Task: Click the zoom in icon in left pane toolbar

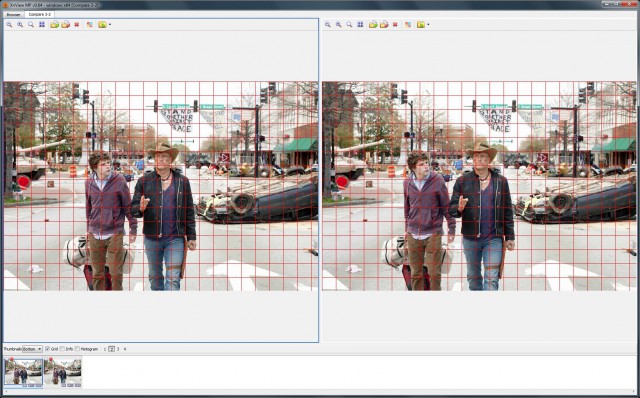Action: [20, 24]
